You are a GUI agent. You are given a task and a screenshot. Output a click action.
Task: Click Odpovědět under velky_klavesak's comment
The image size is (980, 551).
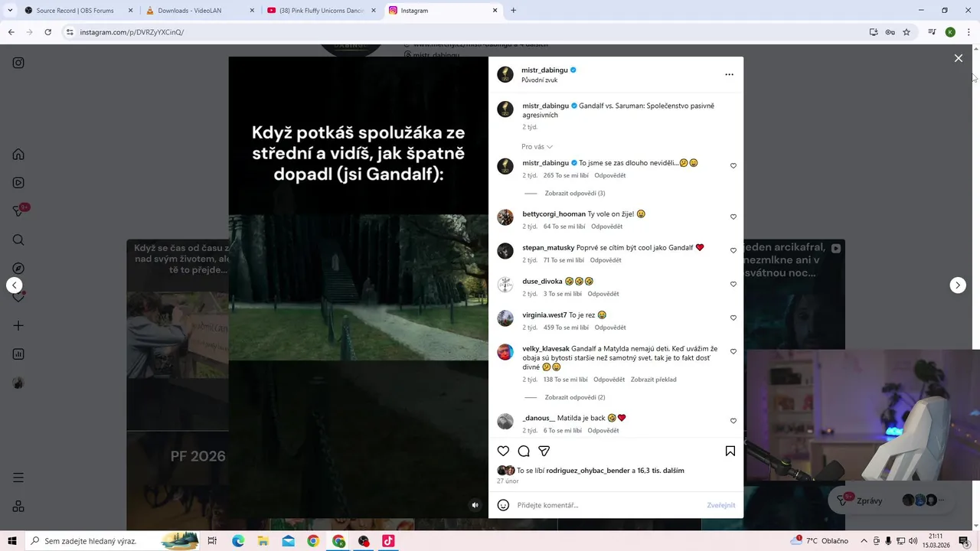pos(609,380)
